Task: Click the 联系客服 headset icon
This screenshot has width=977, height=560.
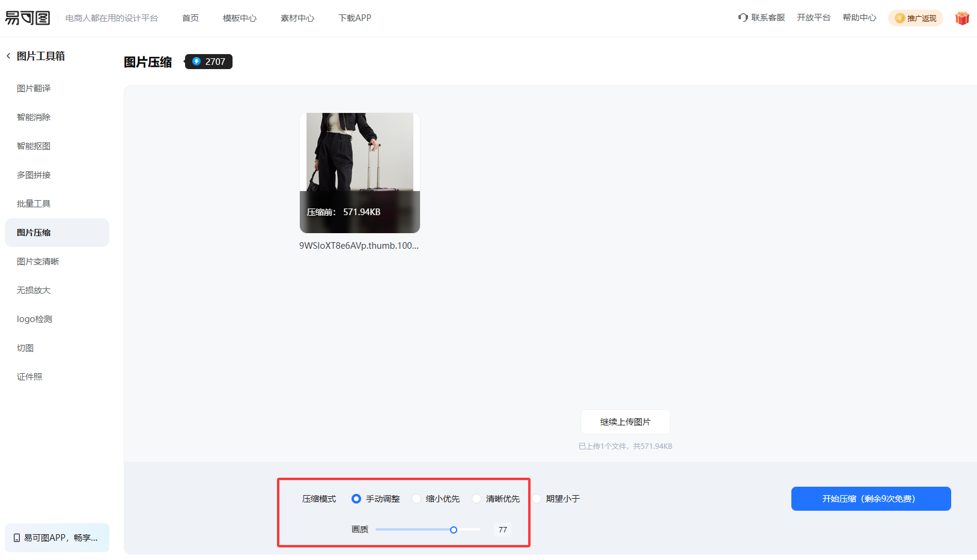Action: click(x=743, y=18)
